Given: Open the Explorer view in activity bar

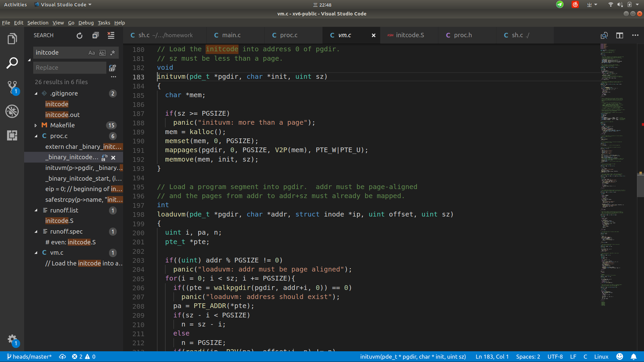Looking at the screenshot, I should click(x=12, y=39).
